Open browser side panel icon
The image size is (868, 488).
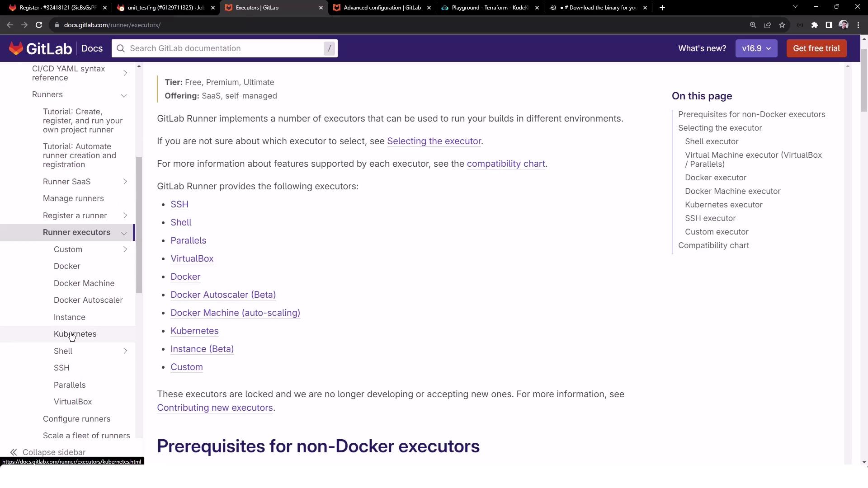coord(829,25)
